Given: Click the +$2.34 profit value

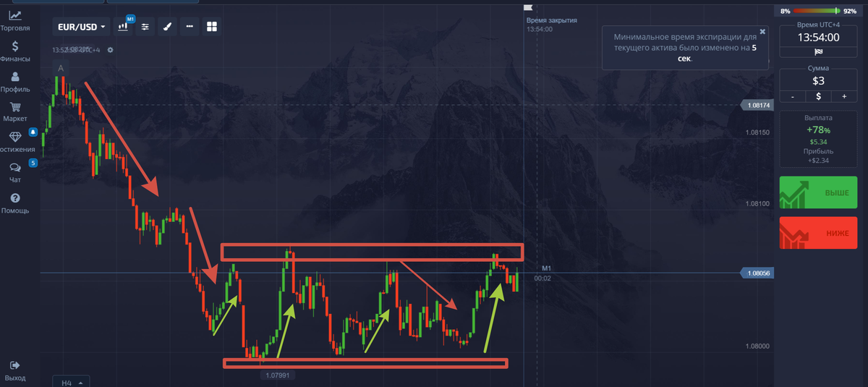Looking at the screenshot, I should [x=818, y=161].
